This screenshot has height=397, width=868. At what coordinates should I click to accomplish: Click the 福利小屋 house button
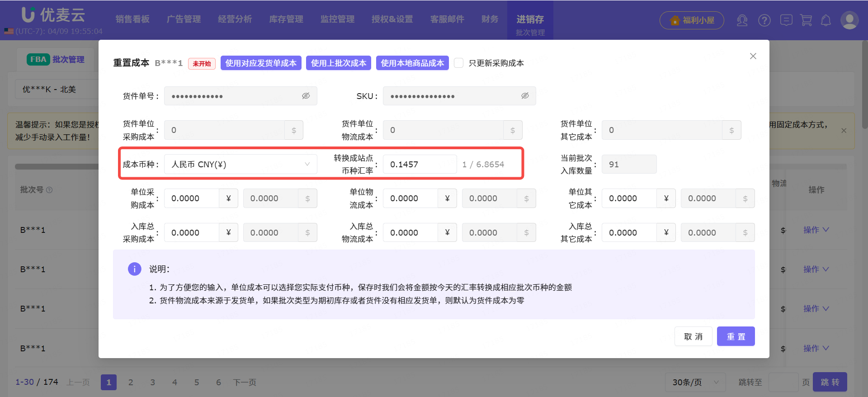[692, 20]
